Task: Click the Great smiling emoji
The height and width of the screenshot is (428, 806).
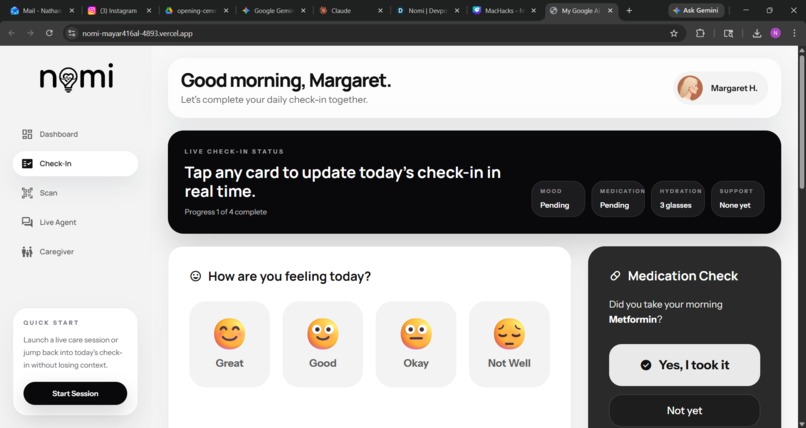Action: coord(229,333)
